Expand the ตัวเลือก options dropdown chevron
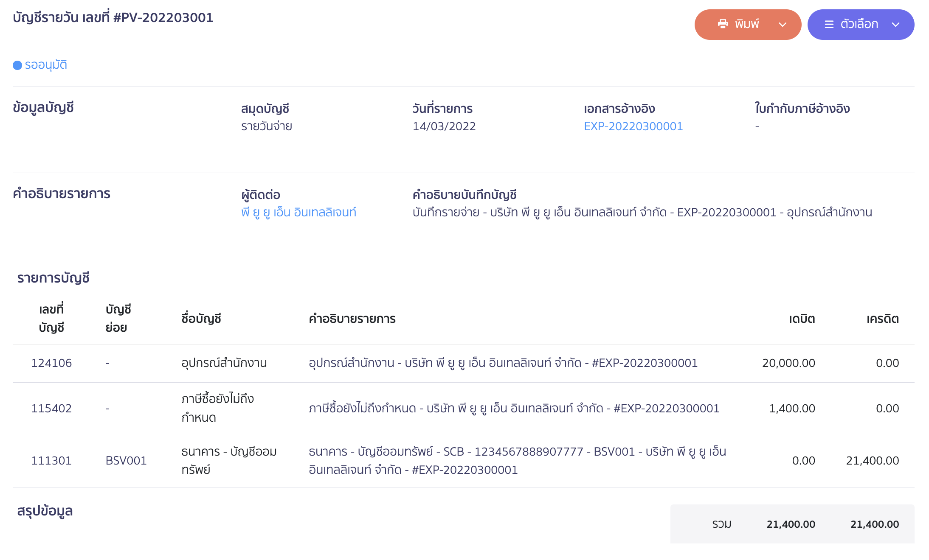Screen dimensions: 929x560 coord(895,24)
